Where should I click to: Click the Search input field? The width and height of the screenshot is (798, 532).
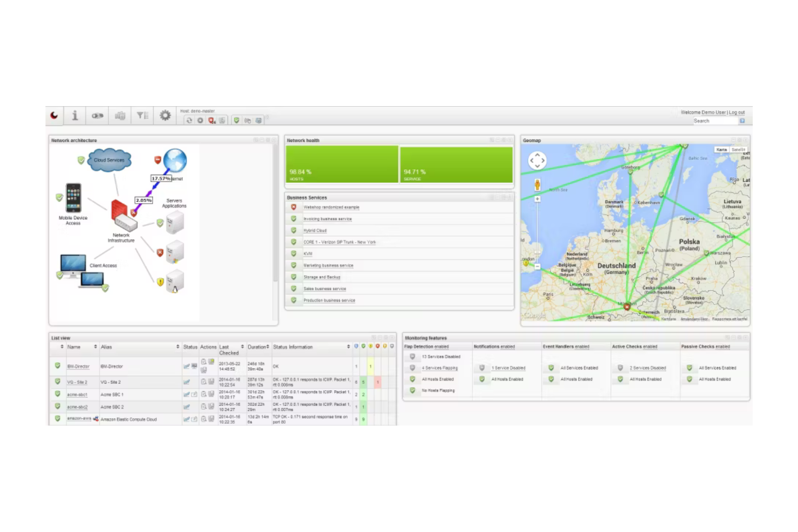pyautogui.click(x=715, y=121)
